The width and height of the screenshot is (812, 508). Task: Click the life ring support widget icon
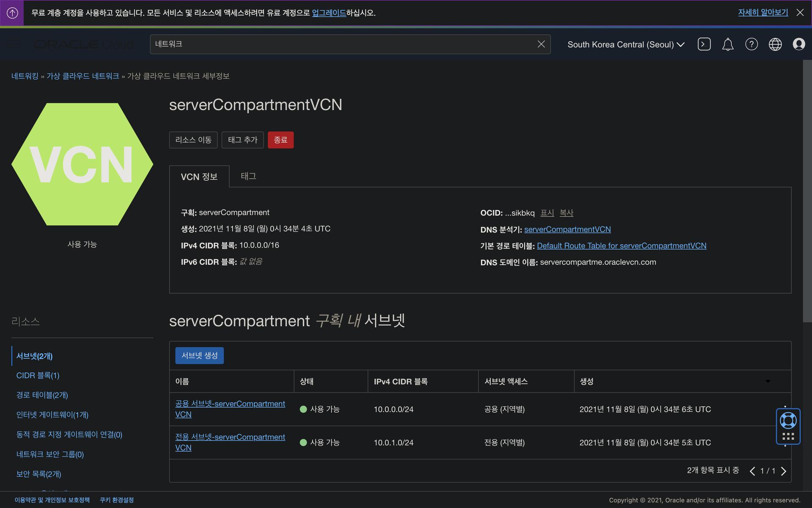[788, 420]
